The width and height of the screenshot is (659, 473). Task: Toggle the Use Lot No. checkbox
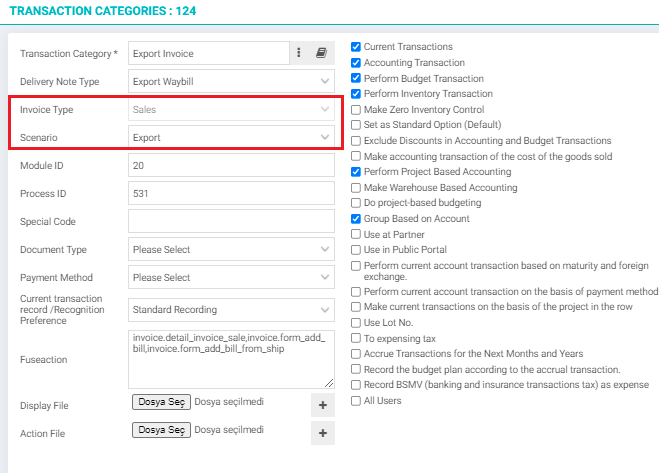[356, 322]
